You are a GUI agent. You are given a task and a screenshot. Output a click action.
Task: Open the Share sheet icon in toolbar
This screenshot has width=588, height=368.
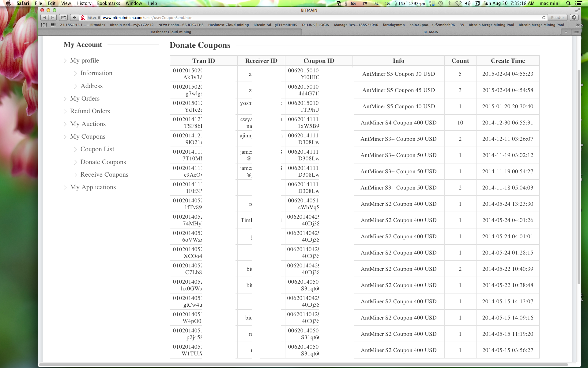(x=63, y=17)
